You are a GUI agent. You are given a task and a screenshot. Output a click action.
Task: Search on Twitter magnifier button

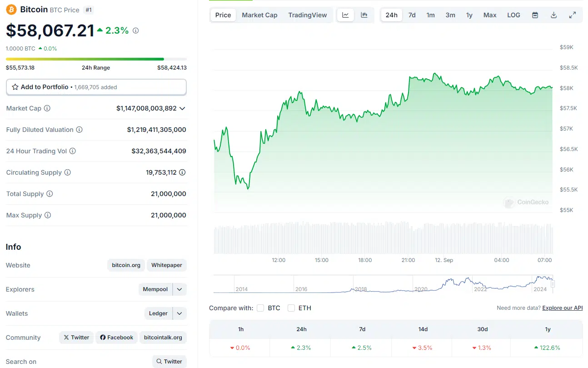pyautogui.click(x=169, y=362)
